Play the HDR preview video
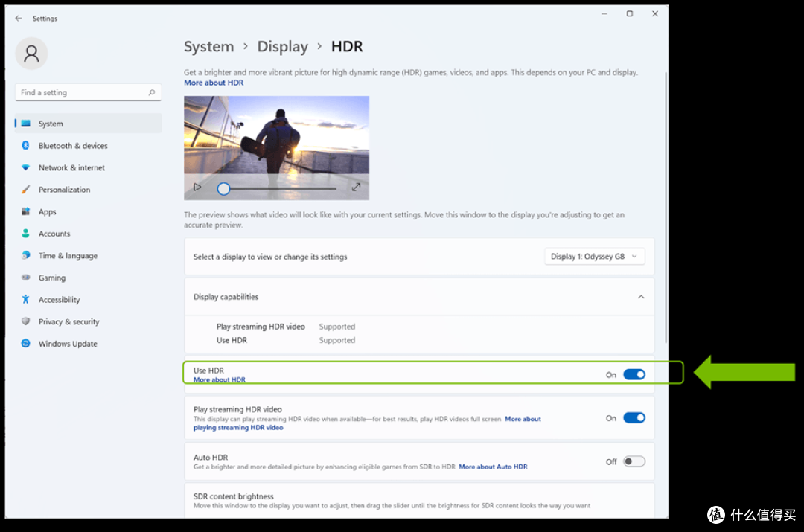Screen dimensions: 804x532 (x=197, y=188)
